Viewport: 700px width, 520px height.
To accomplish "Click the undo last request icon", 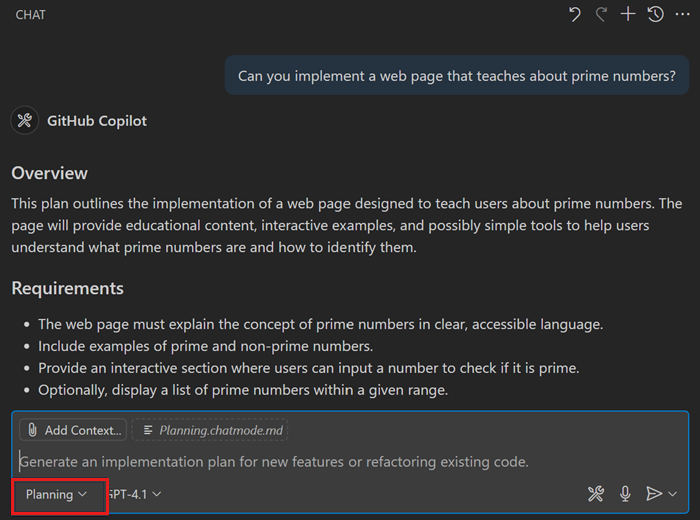I will [x=575, y=15].
